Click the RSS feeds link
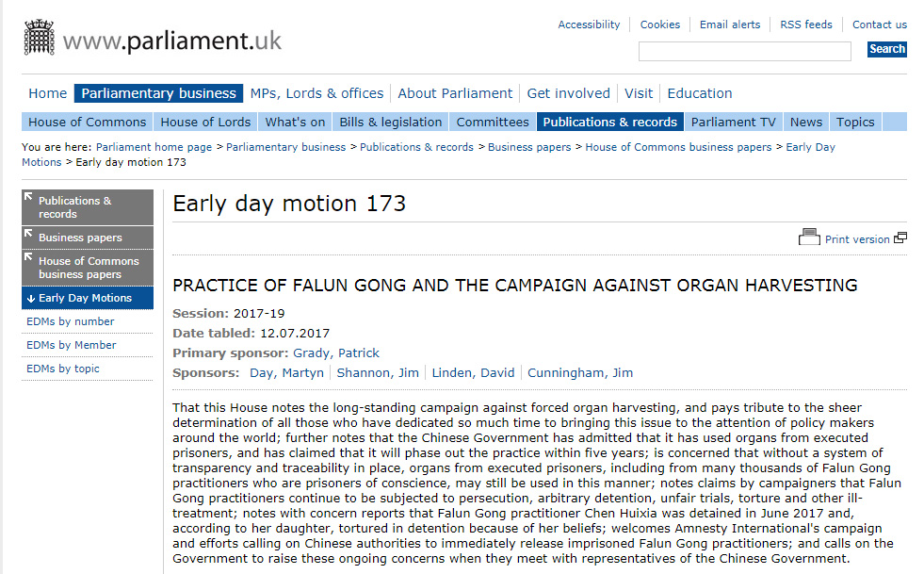924x574 pixels. pos(806,25)
